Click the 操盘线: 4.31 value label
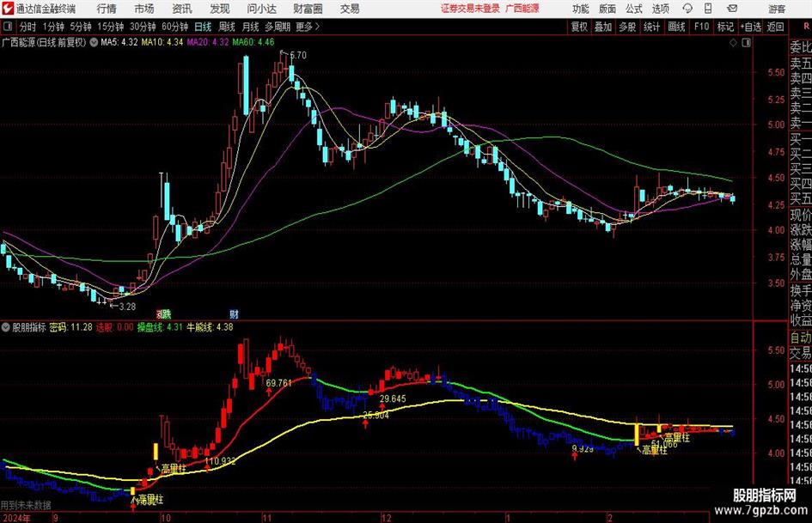Screen dimensions: 812x523 [160, 327]
